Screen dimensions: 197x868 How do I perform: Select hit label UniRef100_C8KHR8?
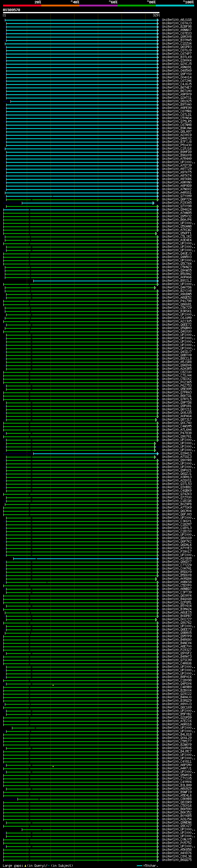click(x=177, y=799)
